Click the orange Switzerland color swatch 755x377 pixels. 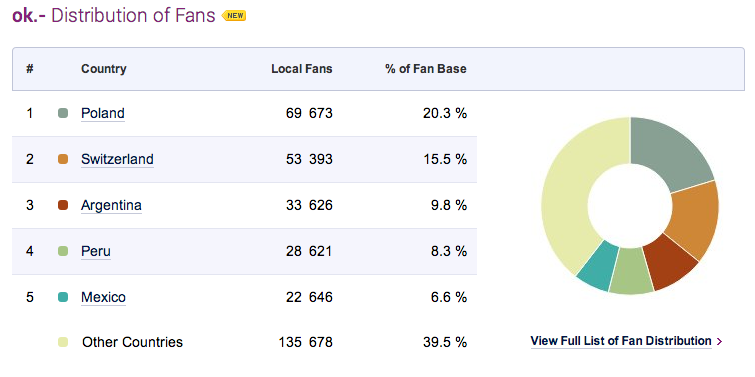[63, 159]
